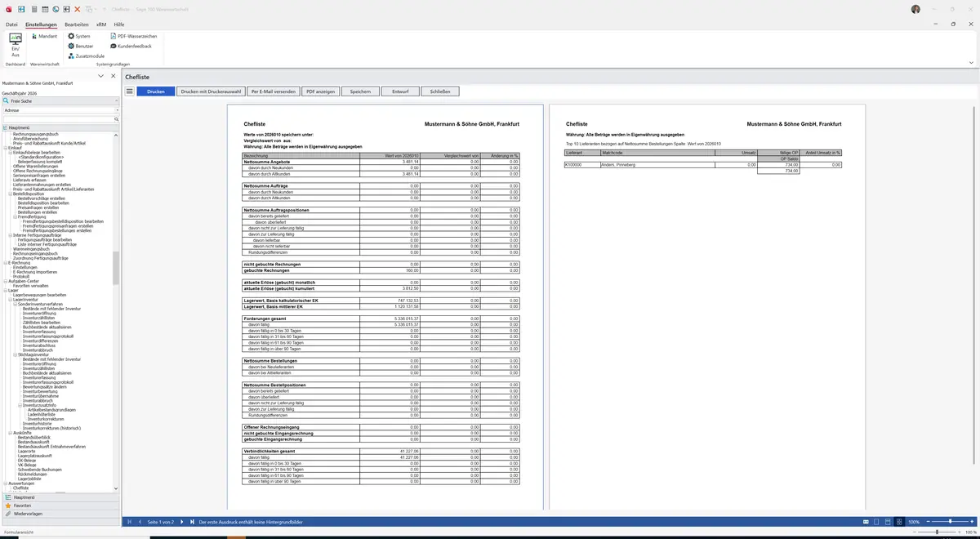Screen dimensions: 980x539
Task: Collapse the Lager tree node
Action: 5,290
